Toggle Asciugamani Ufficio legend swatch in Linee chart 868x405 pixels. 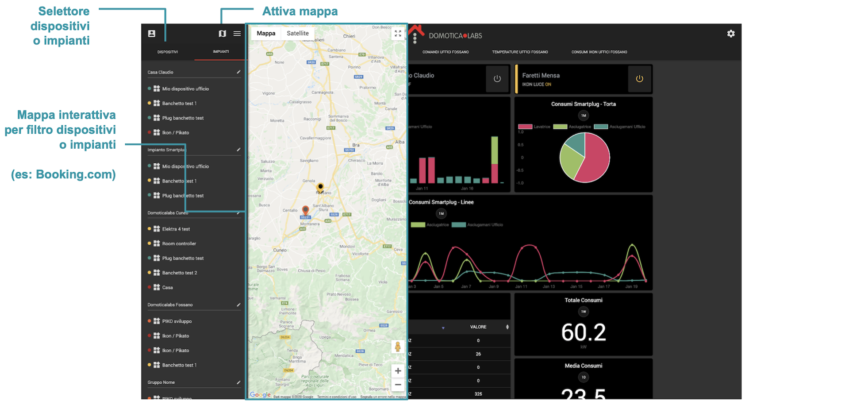(458, 225)
